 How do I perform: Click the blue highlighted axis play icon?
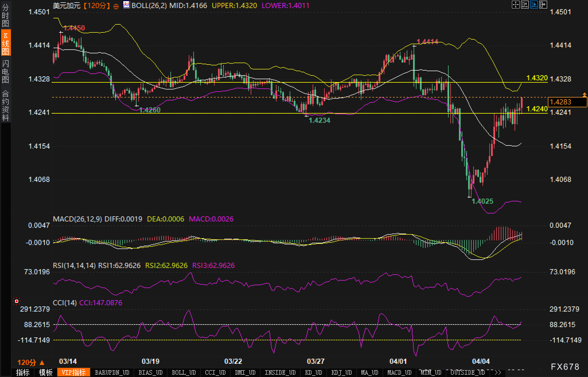534,5
